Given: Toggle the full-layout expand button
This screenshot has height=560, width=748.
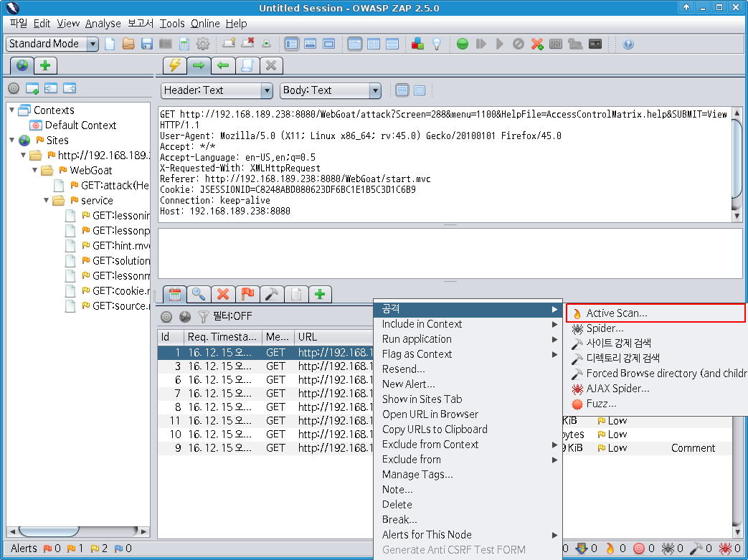Looking at the screenshot, I should pyautogui.click(x=328, y=44).
